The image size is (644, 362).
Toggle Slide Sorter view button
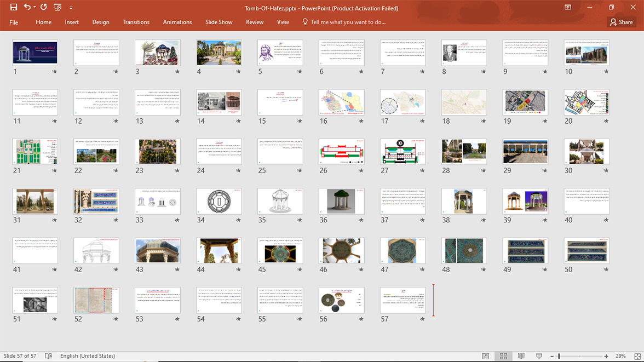[x=503, y=356]
